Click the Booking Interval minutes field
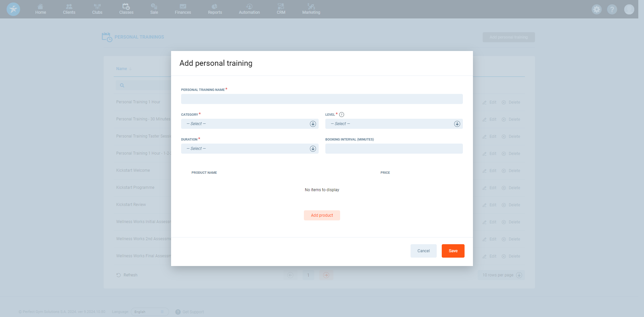 pyautogui.click(x=394, y=149)
